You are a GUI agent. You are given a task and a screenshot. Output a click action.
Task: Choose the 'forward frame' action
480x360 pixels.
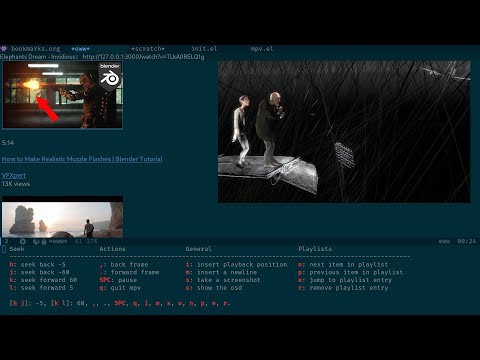pos(129,272)
